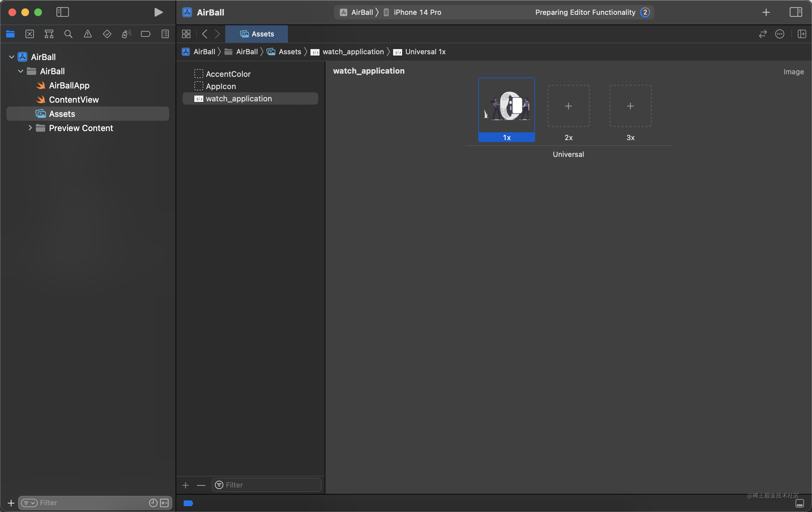Open navigator filter scope dropdown
The height and width of the screenshot is (512, 812).
tap(29, 503)
